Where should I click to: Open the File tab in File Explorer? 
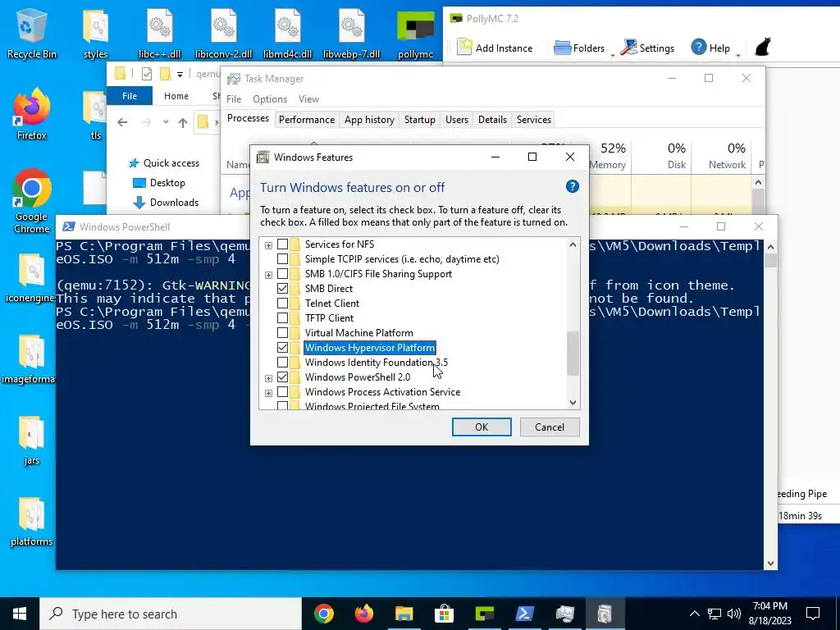tap(130, 96)
